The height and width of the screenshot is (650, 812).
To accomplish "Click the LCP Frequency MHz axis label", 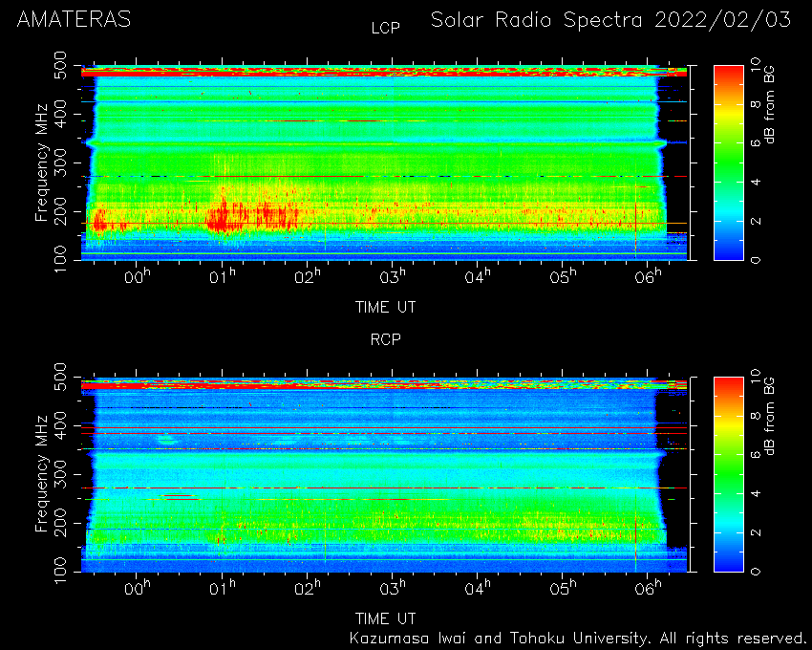I will 42,162.
